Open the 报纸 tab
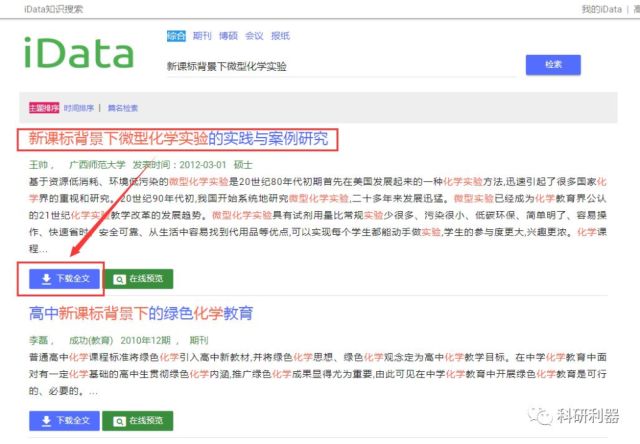640x444 pixels. [x=280, y=36]
